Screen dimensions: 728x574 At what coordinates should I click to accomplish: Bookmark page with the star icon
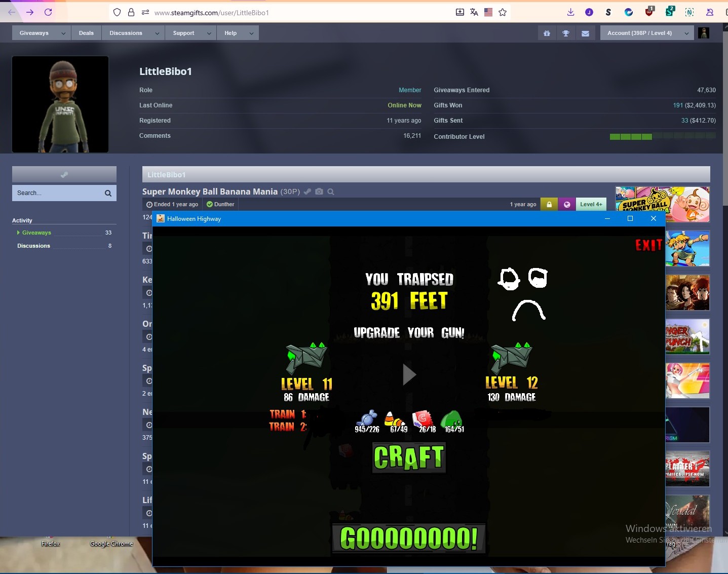[x=503, y=12]
